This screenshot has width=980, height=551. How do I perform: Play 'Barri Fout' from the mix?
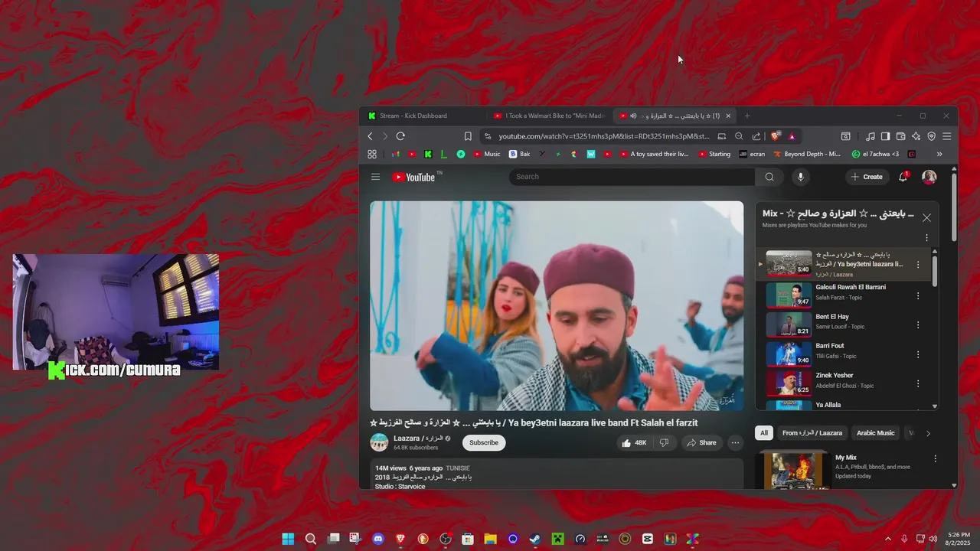[x=842, y=353]
